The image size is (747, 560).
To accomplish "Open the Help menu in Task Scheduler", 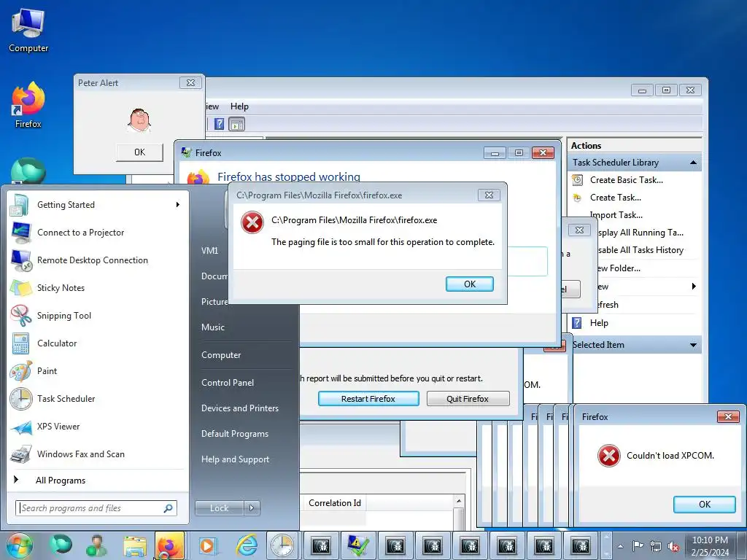I will 239,106.
